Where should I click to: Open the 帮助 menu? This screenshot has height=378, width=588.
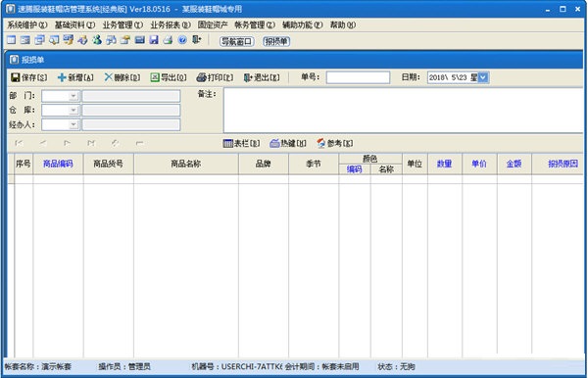click(343, 25)
